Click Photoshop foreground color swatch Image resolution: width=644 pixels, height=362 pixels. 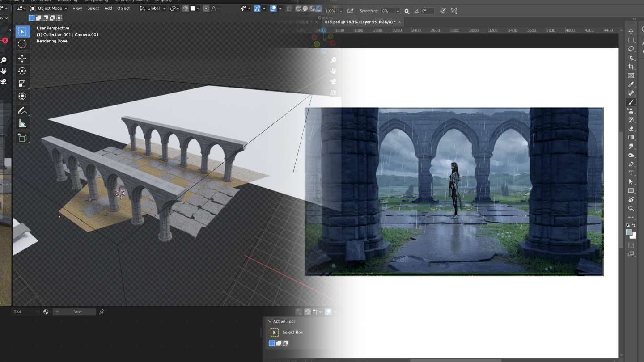(x=629, y=232)
